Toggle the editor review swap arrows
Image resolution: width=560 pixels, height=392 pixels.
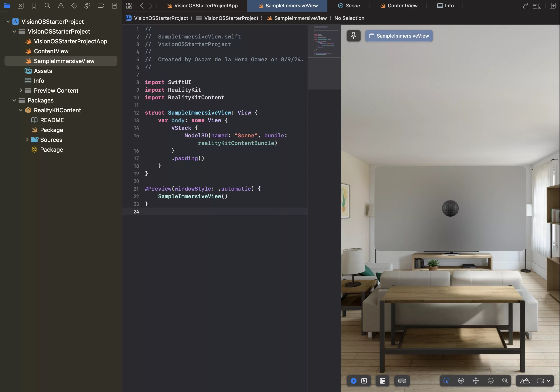tap(525, 6)
